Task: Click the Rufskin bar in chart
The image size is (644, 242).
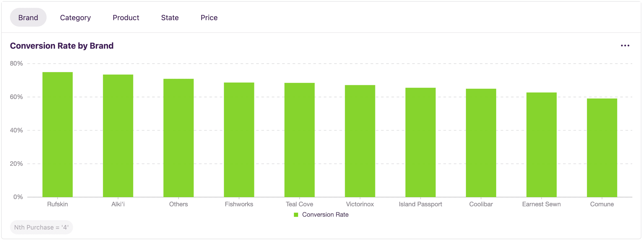Action: pyautogui.click(x=57, y=135)
